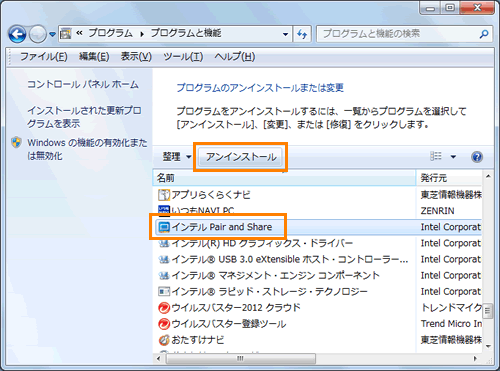Click the ウイルスバスター2012 クラウド red icon
The height and width of the screenshot is (371, 500).
pyautogui.click(x=164, y=308)
